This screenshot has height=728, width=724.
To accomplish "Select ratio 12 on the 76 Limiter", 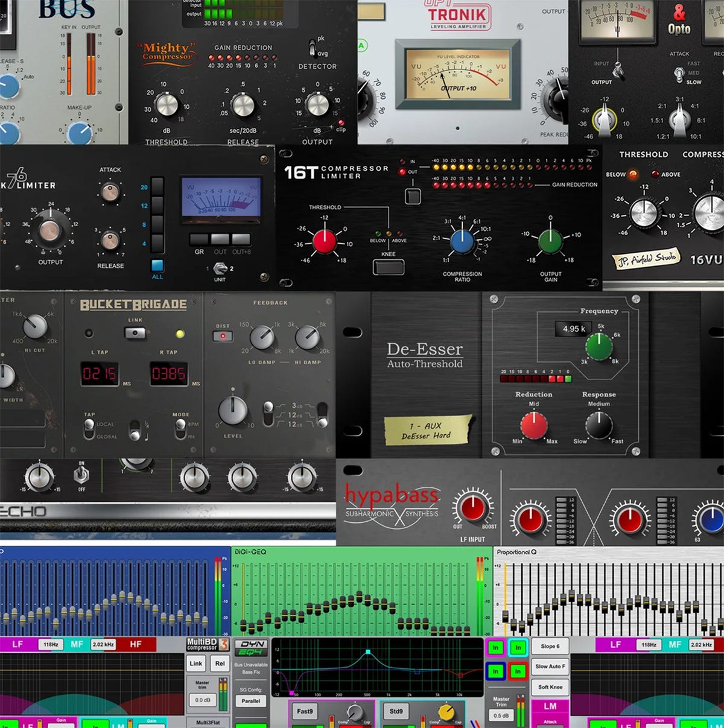I will (x=157, y=206).
